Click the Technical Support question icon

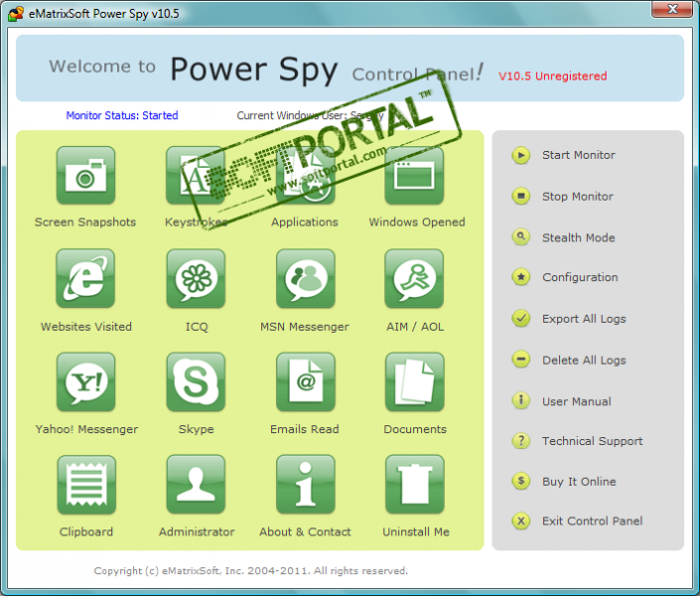pyautogui.click(x=520, y=440)
